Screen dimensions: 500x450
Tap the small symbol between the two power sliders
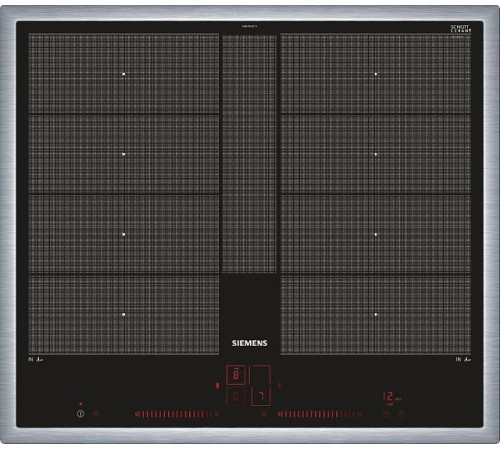tap(264, 414)
